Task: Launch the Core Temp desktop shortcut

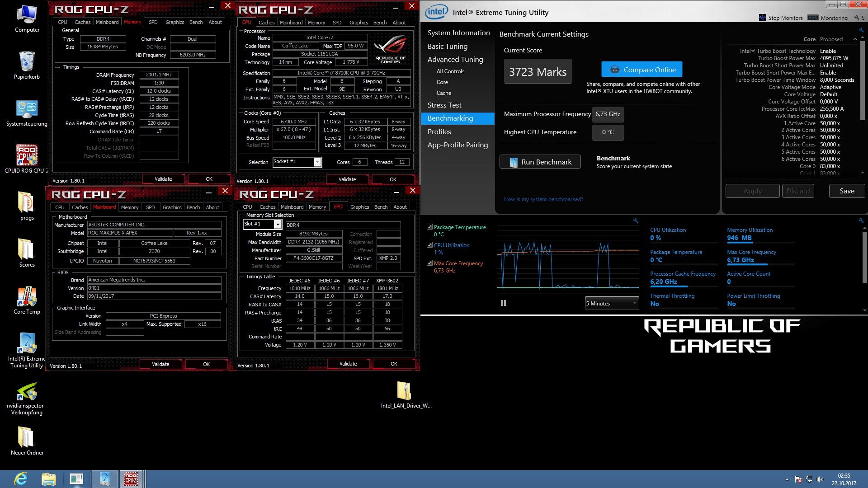Action: click(27, 300)
